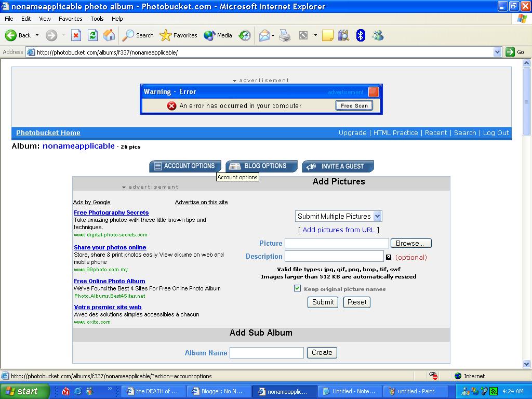Click the green wireless network tray icon
Image resolution: width=532 pixels, height=399 pixels.
pos(494,391)
